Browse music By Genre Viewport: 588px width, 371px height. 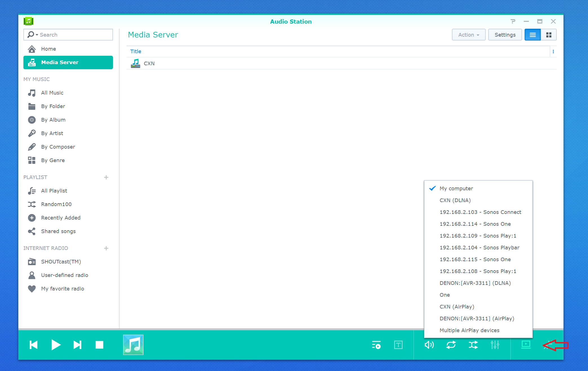68,160
